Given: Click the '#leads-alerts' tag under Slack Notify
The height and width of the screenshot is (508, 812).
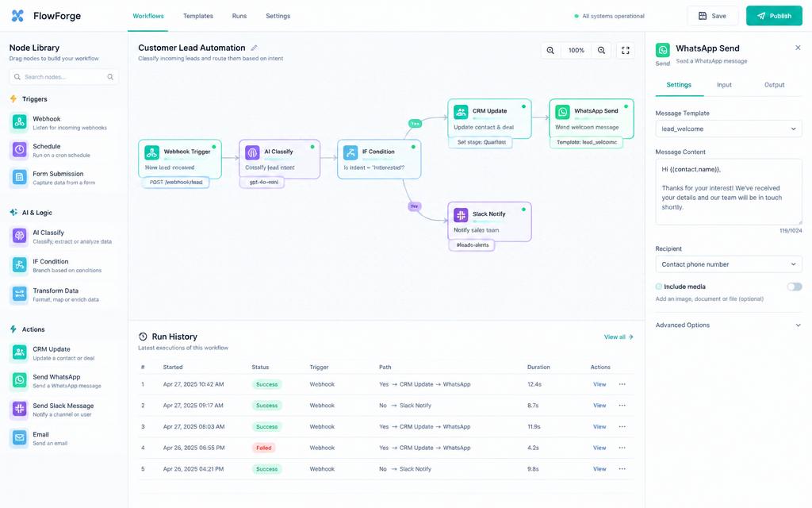Looking at the screenshot, I should (473, 244).
